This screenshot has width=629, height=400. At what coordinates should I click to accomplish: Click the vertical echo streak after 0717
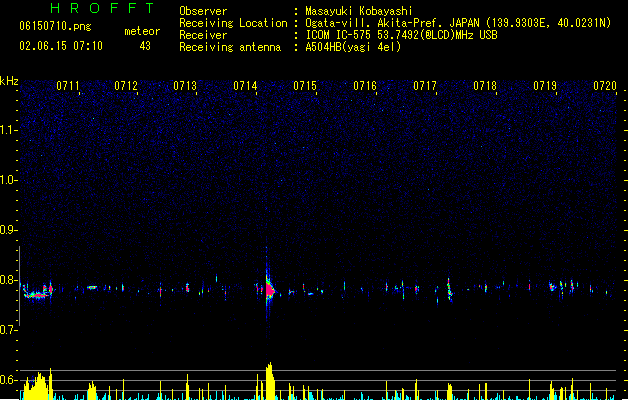(x=449, y=289)
